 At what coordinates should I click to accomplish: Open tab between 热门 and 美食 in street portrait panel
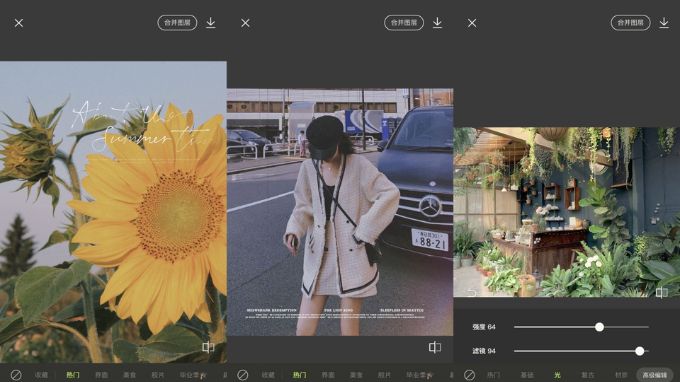[328, 375]
